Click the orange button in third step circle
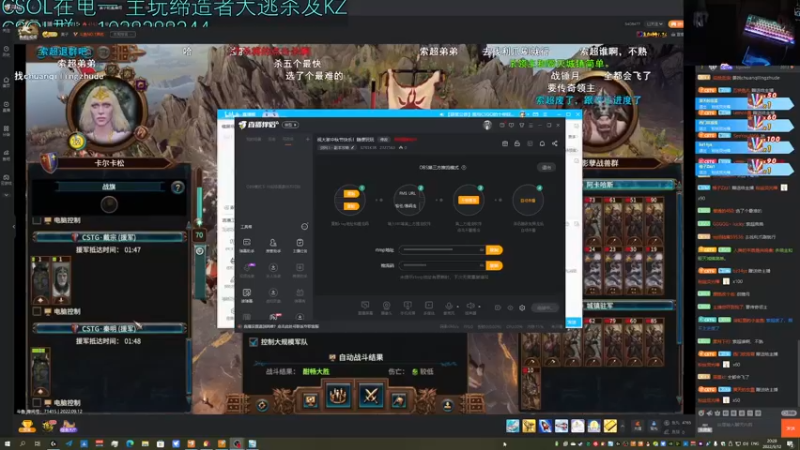 [468, 200]
